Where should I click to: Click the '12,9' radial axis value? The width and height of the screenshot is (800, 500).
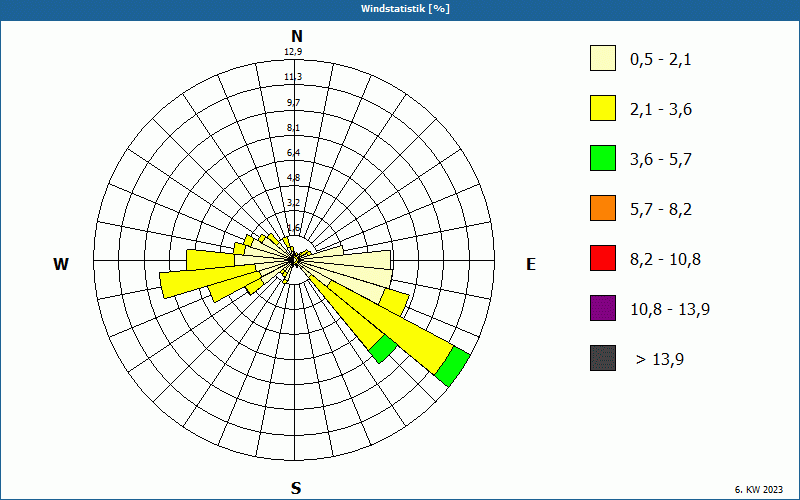pos(293,52)
